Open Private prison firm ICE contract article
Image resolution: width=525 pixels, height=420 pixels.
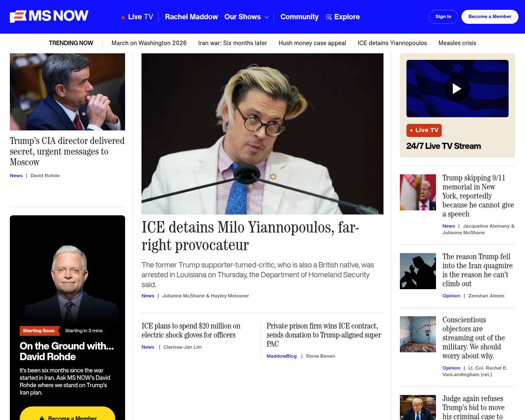click(324, 335)
